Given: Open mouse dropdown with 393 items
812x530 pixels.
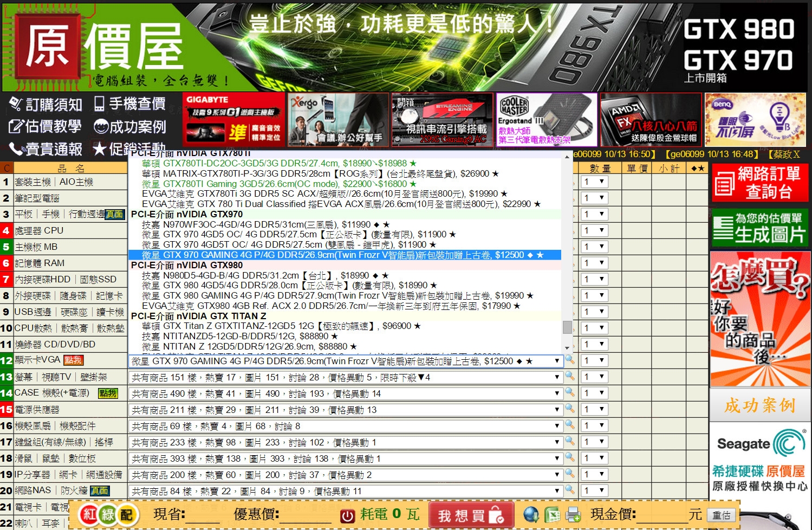Looking at the screenshot, I should [346, 458].
